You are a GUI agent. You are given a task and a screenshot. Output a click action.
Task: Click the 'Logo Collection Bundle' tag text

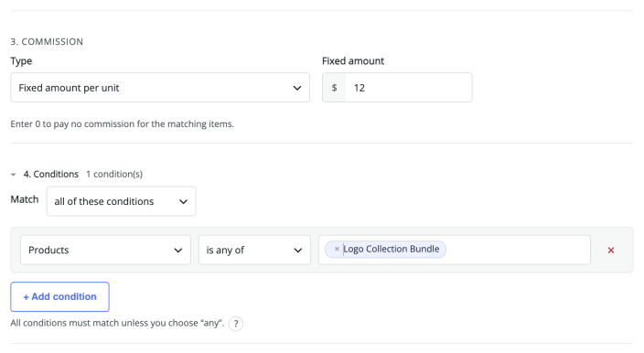pyautogui.click(x=392, y=249)
